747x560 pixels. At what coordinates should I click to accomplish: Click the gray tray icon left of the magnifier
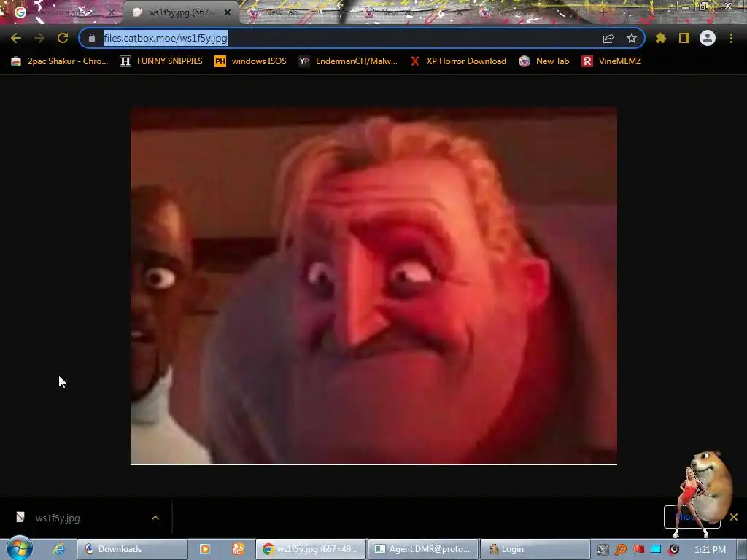(603, 550)
